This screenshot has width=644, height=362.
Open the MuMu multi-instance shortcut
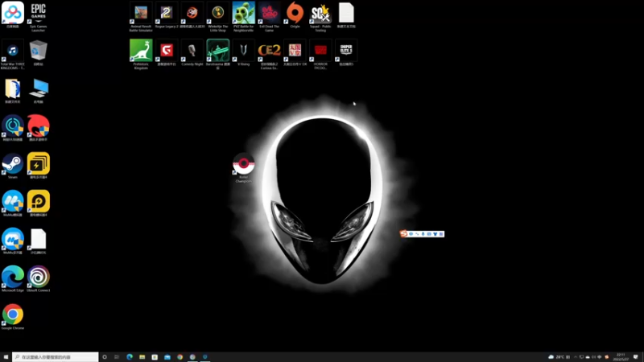pyautogui.click(x=13, y=240)
